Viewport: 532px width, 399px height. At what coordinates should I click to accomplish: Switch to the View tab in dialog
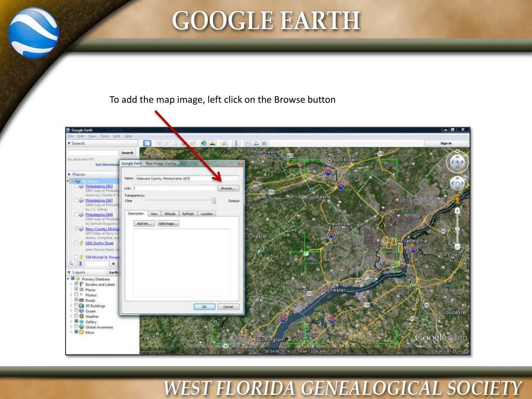[x=154, y=214]
